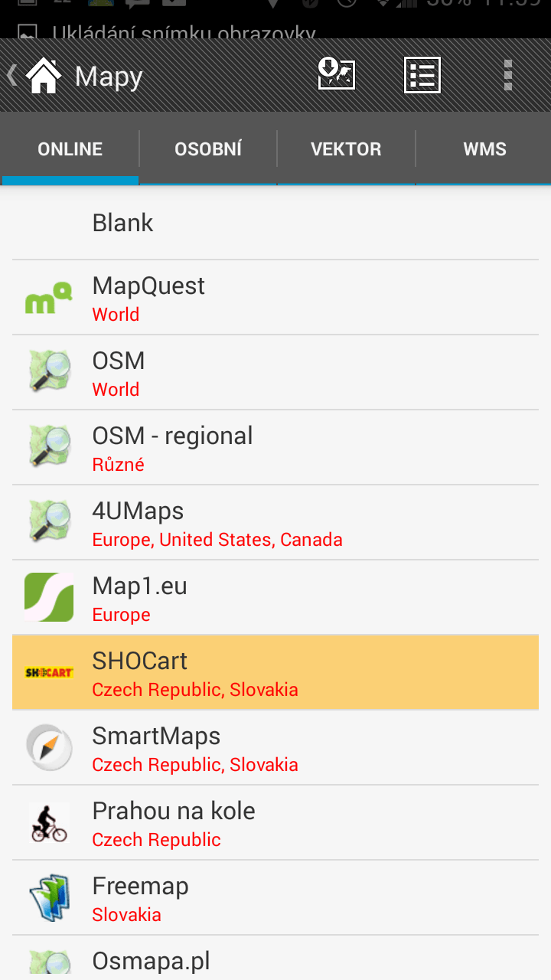Switch to the WMS tab

coord(484,149)
